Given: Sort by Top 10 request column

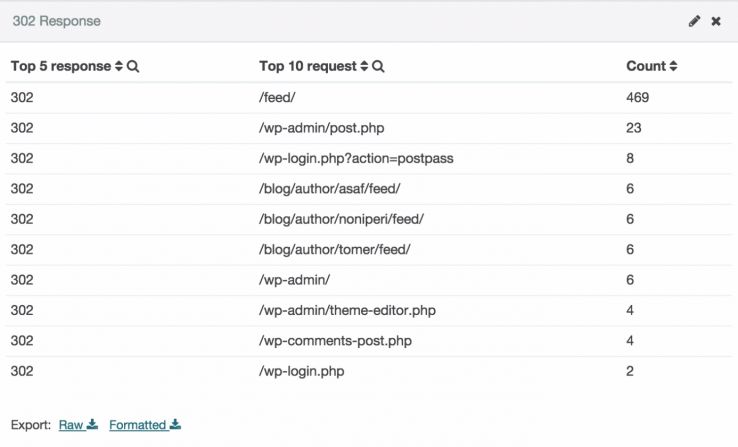Looking at the screenshot, I should point(364,66).
